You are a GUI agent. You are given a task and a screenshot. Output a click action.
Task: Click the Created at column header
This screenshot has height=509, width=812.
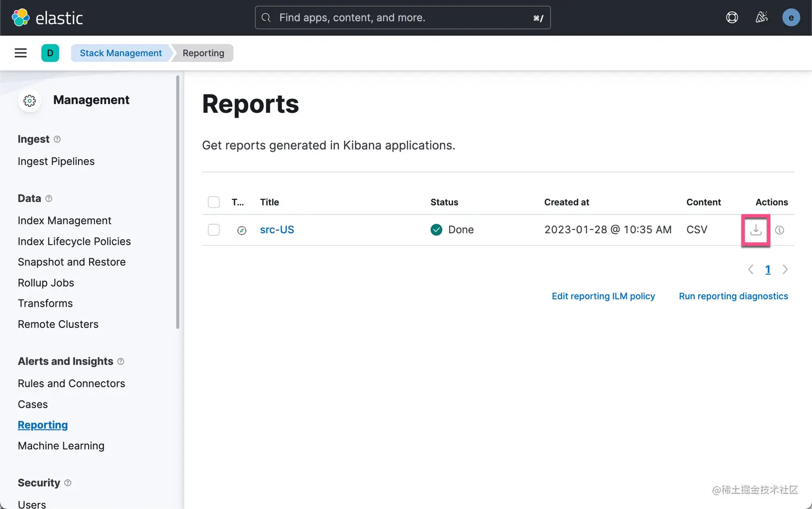pos(567,202)
